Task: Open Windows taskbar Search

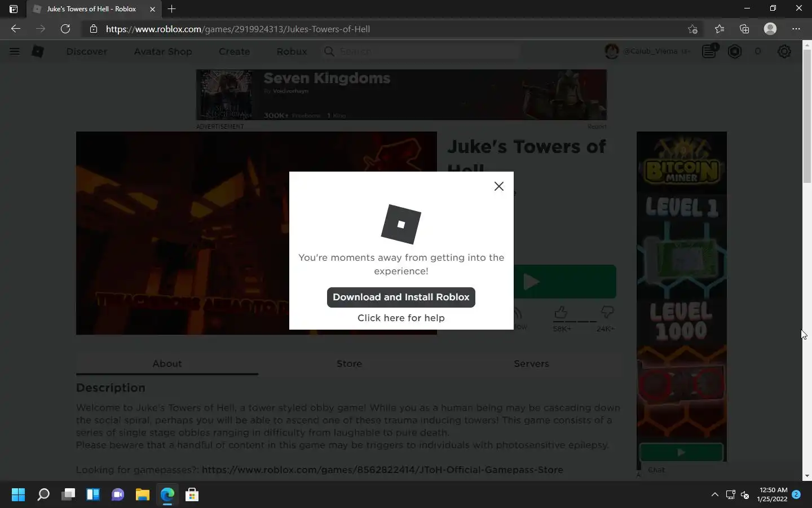Action: (43, 495)
